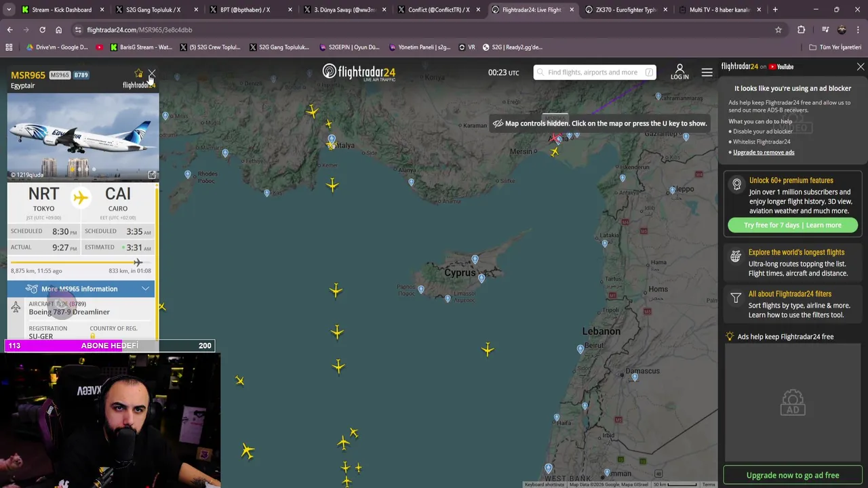Add MSR965 to favorites with star icon
The width and height of the screenshot is (868, 488).
tap(139, 73)
